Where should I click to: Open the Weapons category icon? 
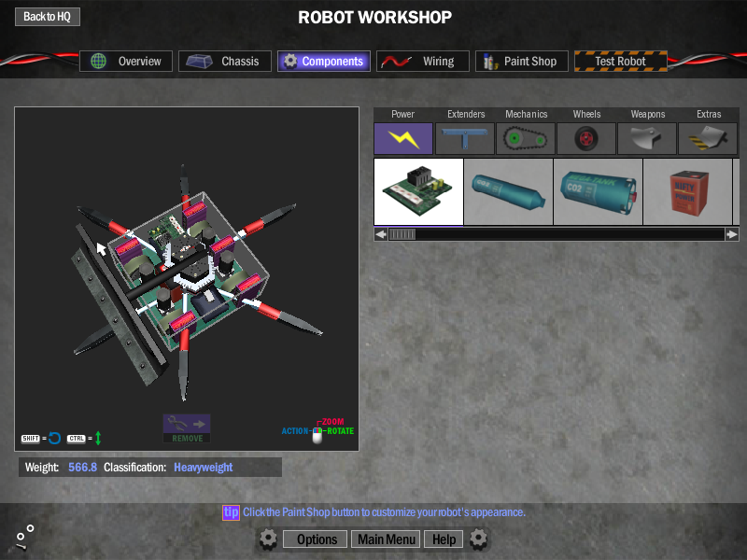[647, 139]
